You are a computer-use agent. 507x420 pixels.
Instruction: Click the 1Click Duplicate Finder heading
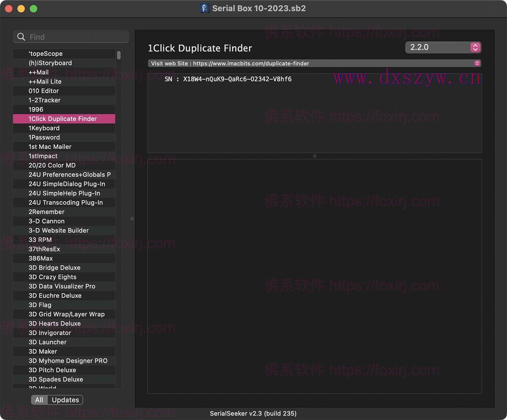coord(200,48)
